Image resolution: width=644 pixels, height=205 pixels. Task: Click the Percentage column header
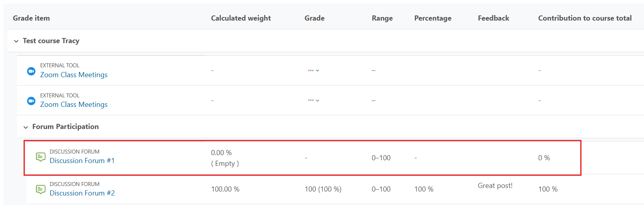[433, 18]
